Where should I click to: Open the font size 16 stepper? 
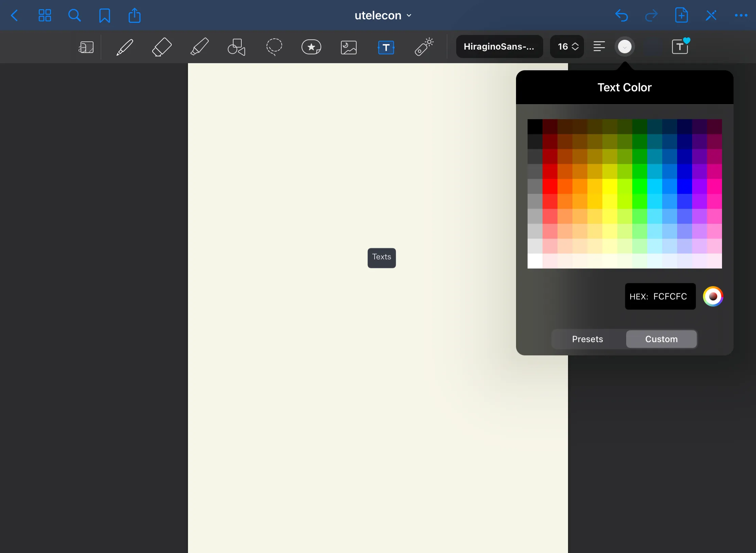(x=567, y=47)
